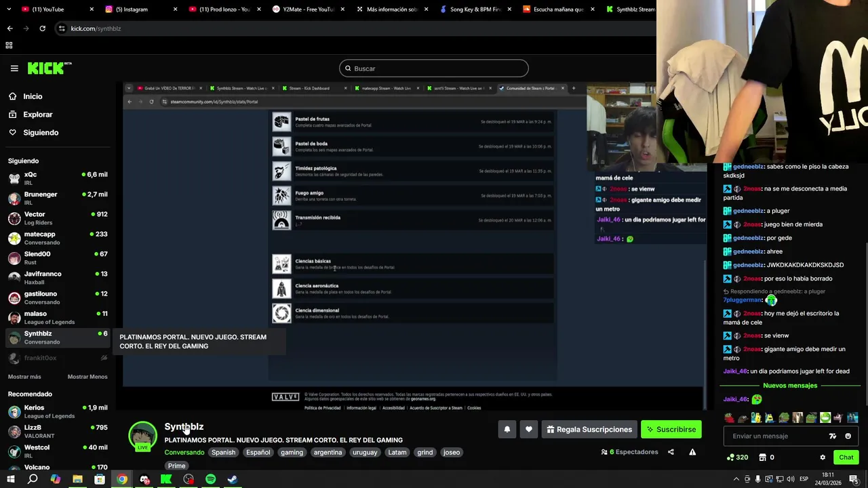Viewport: 868px width, 488px height.
Task: Open Discord from the taskbar
Action: pyautogui.click(x=144, y=479)
